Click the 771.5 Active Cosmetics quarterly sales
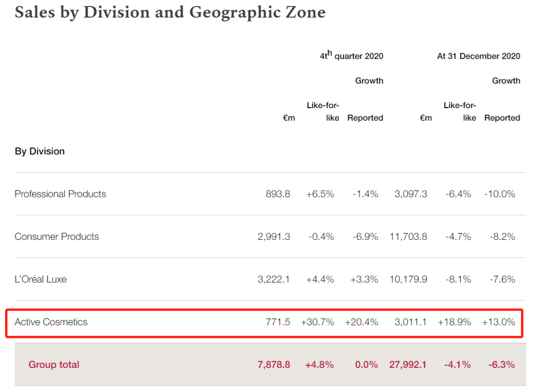This screenshot has width=541, height=392. pos(278,322)
